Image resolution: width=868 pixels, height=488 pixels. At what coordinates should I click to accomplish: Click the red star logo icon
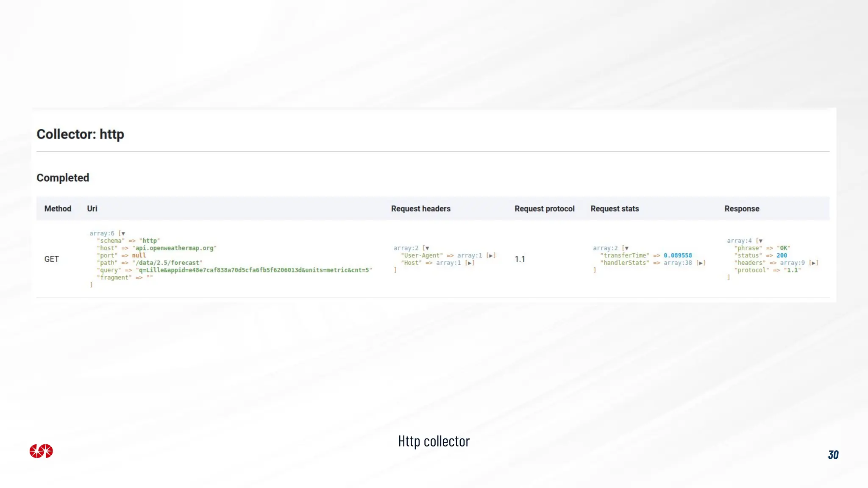tap(41, 451)
